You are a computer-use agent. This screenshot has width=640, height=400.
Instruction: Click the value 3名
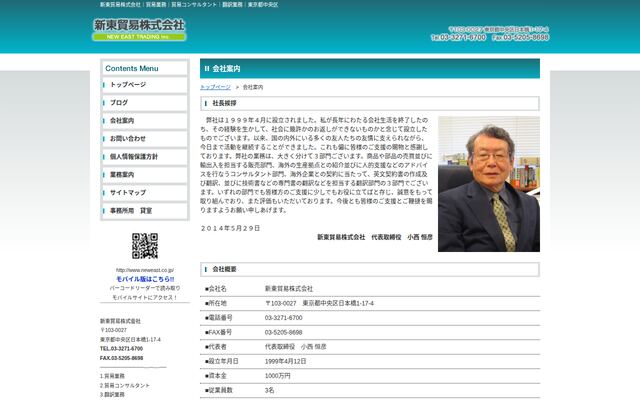[x=269, y=390]
